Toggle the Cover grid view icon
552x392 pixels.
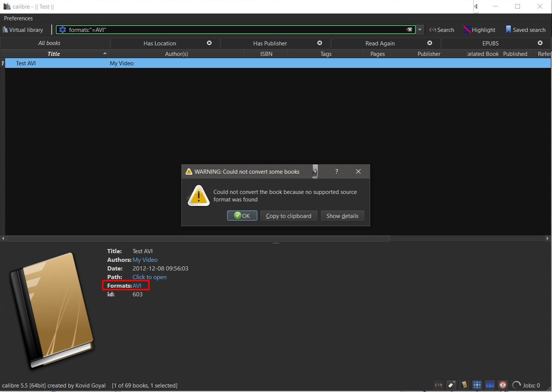[x=477, y=385]
